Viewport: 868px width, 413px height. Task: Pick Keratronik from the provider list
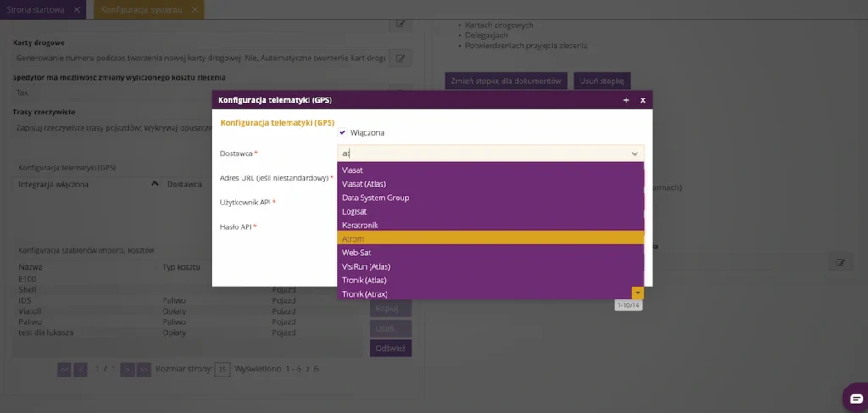tap(491, 226)
